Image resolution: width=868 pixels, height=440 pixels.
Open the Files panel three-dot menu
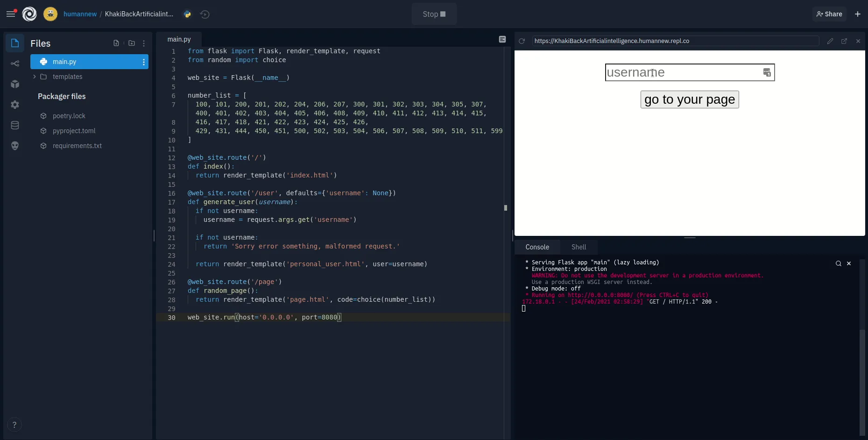coord(144,43)
